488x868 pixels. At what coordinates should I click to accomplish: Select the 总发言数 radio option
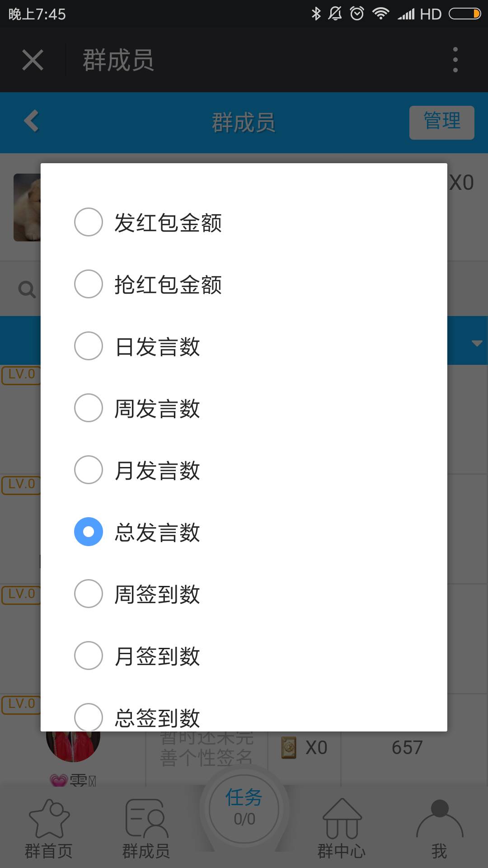(89, 532)
